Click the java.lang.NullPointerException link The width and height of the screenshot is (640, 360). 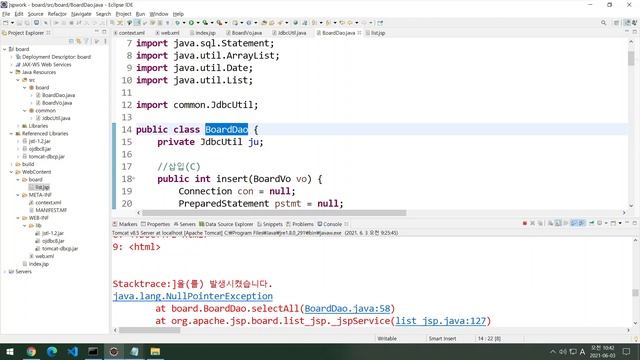[x=193, y=296]
